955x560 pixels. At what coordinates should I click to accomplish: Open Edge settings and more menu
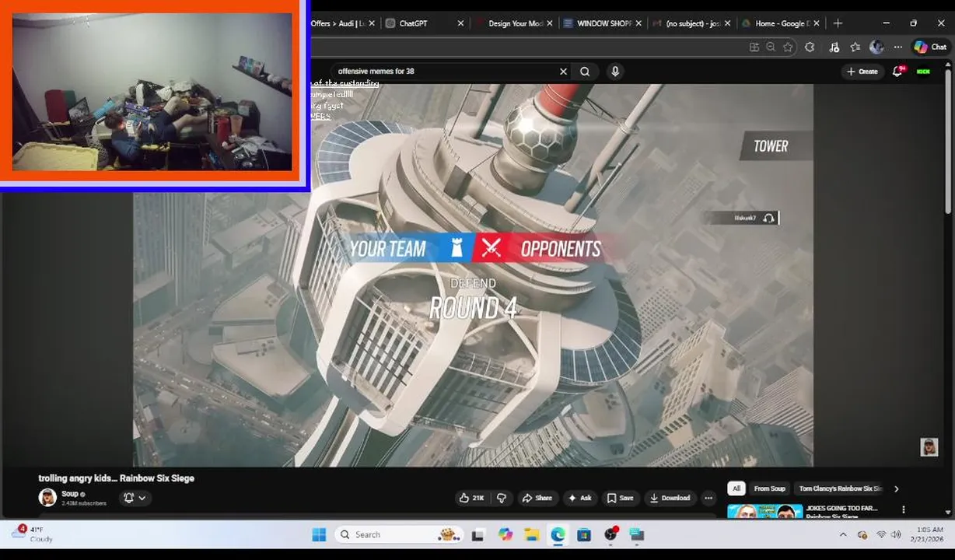(x=898, y=47)
